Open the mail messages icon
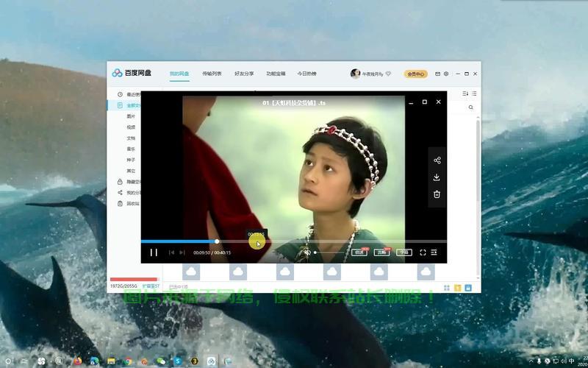 (437, 74)
